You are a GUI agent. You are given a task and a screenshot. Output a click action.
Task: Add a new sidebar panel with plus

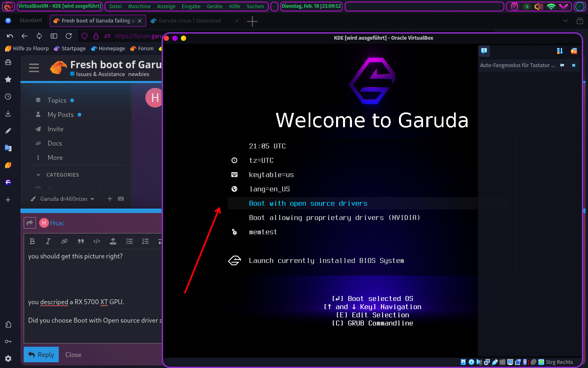pyautogui.click(x=8, y=200)
